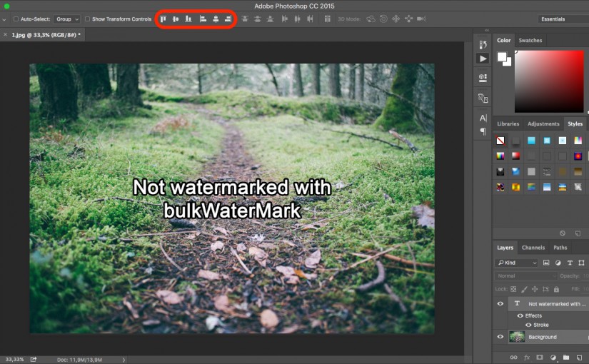Toggle lock transparent pixels
Screen dimensions: 589x364
pos(513,289)
